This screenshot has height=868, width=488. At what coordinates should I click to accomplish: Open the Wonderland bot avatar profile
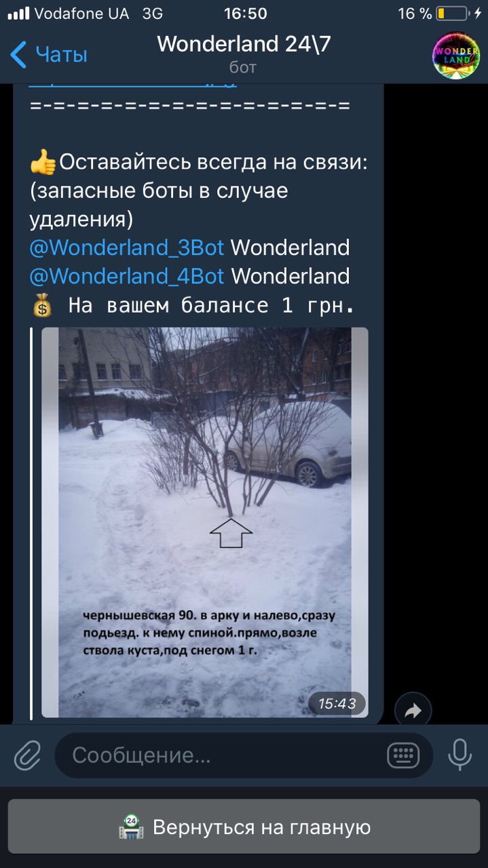[x=456, y=55]
